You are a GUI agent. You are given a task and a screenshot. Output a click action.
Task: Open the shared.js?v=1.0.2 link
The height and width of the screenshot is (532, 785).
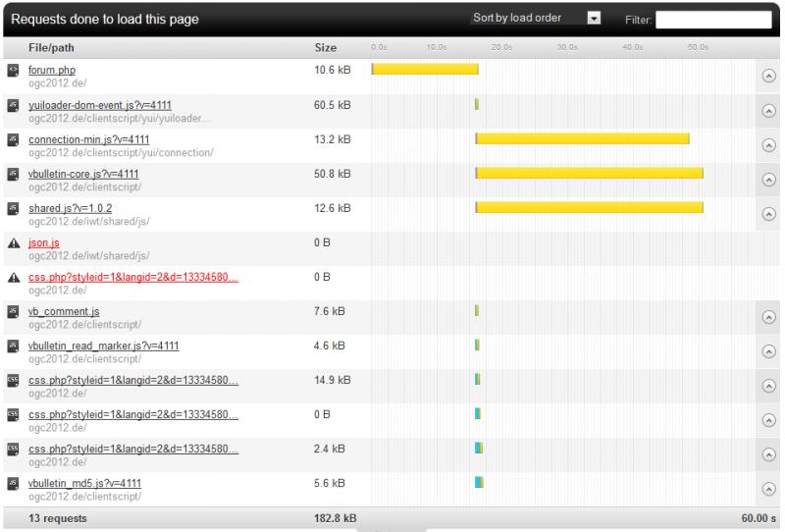70,208
